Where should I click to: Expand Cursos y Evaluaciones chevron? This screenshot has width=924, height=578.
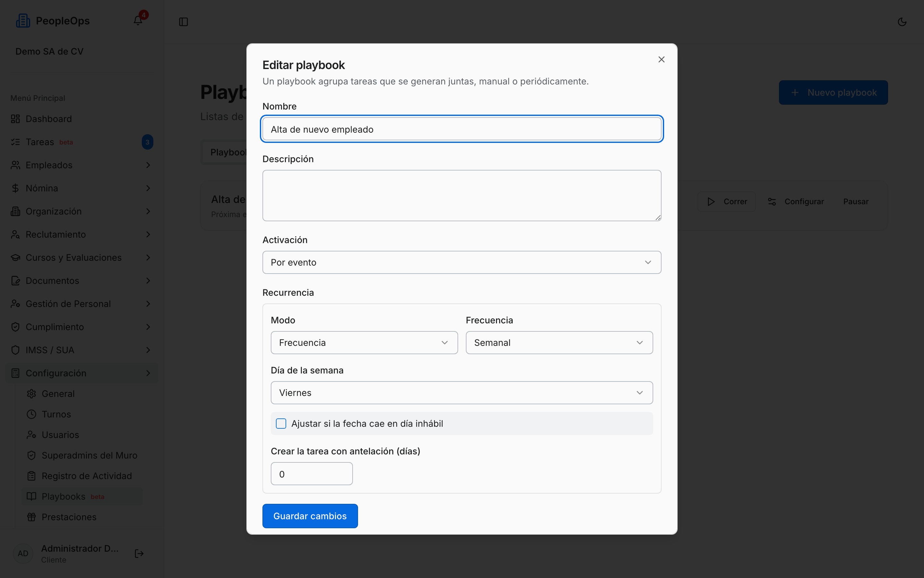click(x=148, y=258)
